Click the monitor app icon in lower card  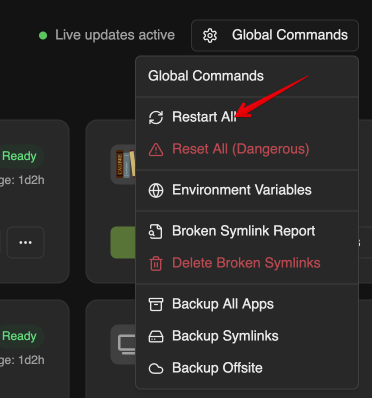click(x=123, y=345)
